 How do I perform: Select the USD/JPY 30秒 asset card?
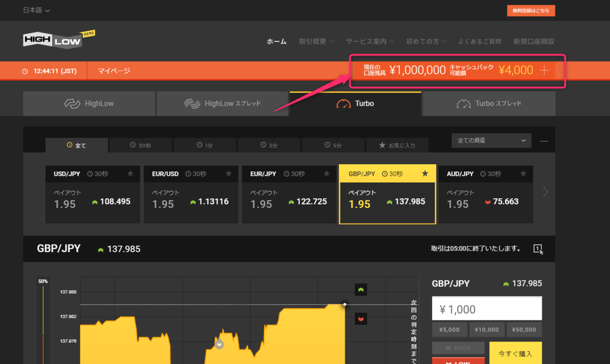coord(93,195)
